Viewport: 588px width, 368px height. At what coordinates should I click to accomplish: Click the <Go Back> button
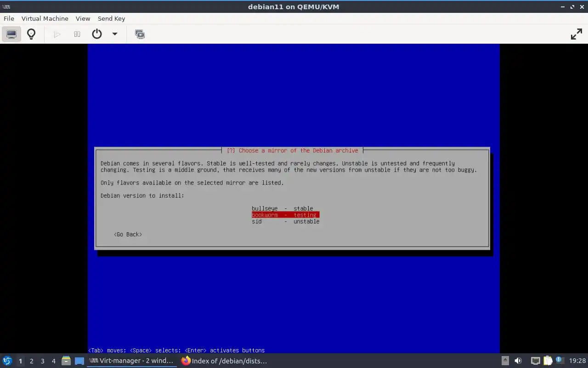pyautogui.click(x=128, y=234)
